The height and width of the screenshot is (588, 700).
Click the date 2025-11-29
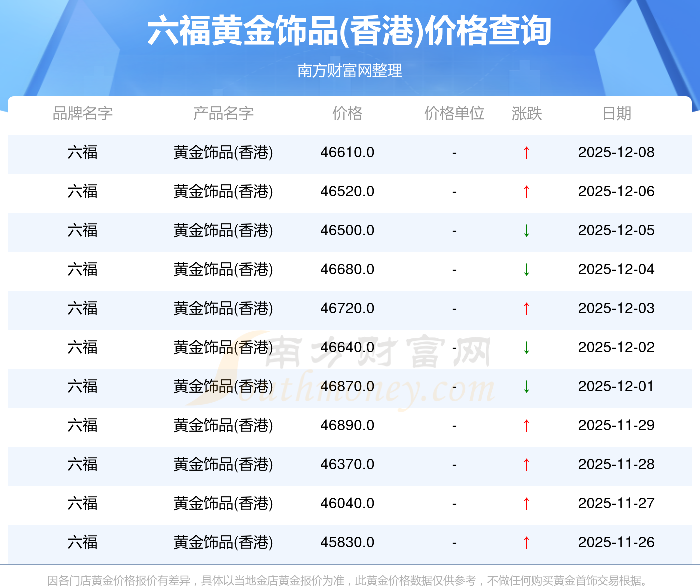(x=616, y=425)
